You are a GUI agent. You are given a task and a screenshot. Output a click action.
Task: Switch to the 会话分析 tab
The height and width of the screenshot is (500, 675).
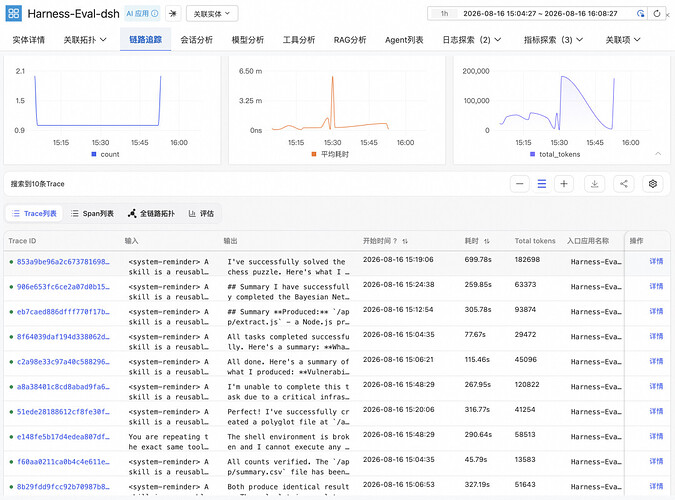(196, 40)
